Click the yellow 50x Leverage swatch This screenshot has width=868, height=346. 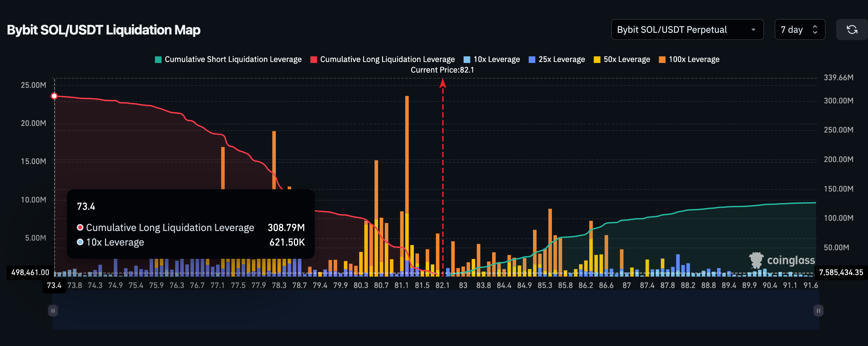point(597,60)
